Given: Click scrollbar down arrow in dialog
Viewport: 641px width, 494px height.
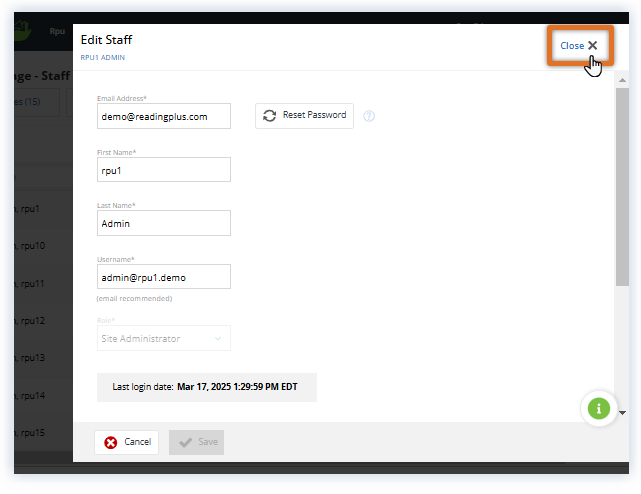Looking at the screenshot, I should click(622, 413).
